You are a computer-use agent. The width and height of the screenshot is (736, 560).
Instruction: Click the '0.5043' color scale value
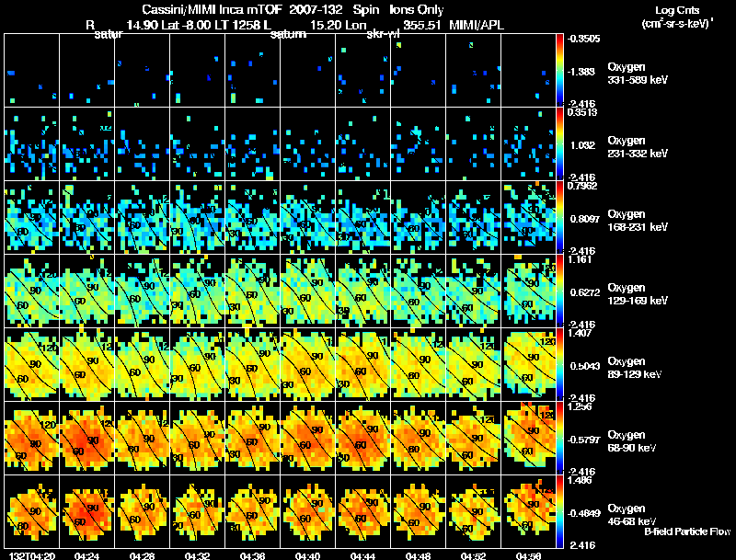pos(585,366)
